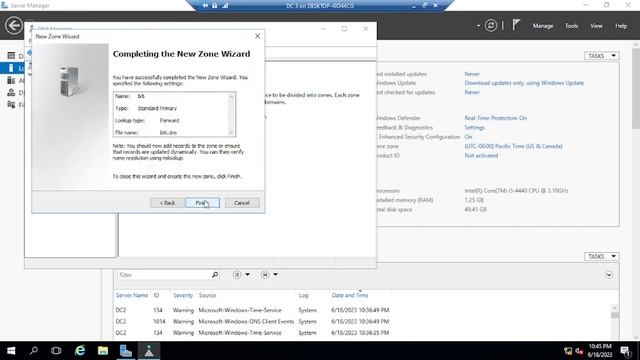The width and height of the screenshot is (640, 360).
Task: Click the pin icon on the VM connection bar
Action: tap(205, 5)
